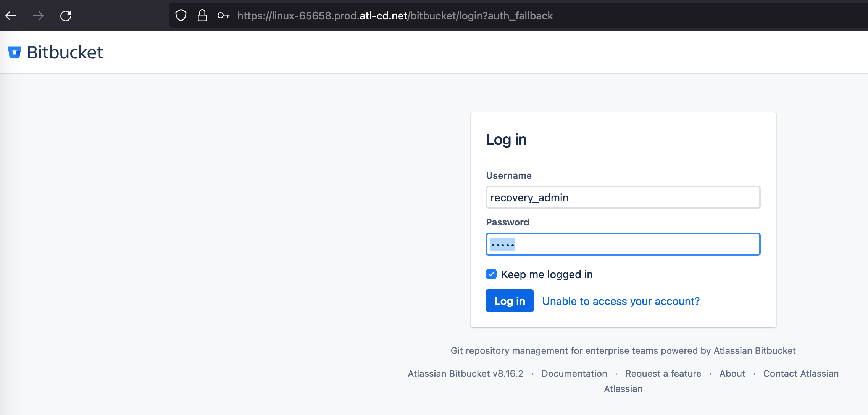Click the Atlassian link in footer
The image size is (868, 415).
[623, 389]
